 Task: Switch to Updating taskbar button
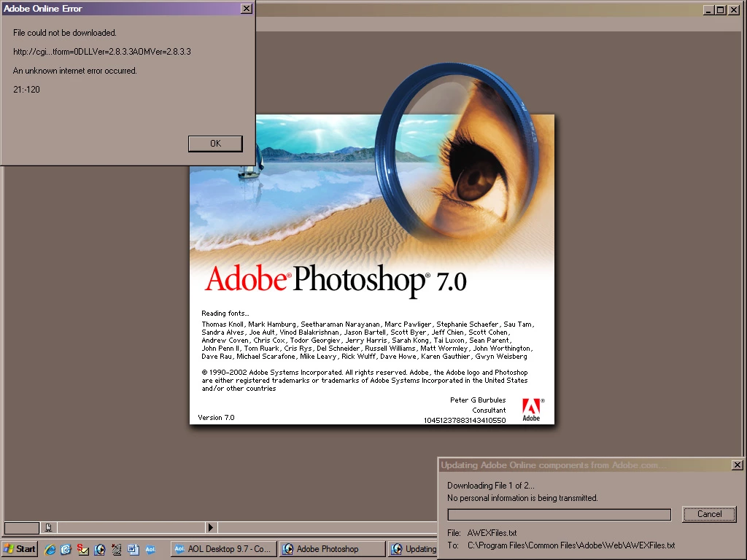(413, 549)
